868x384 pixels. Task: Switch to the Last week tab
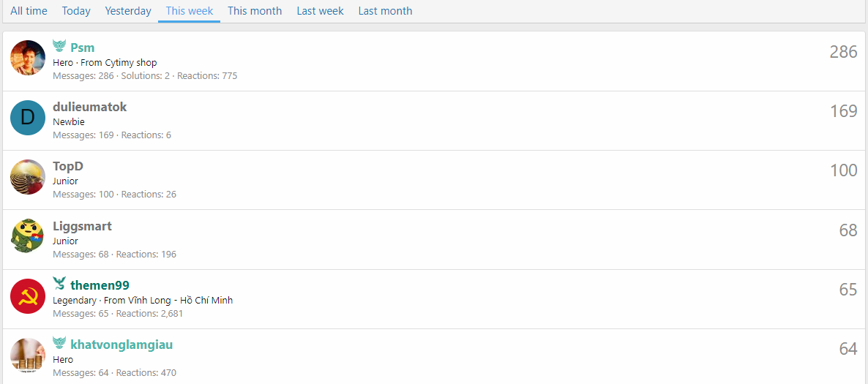coord(320,11)
